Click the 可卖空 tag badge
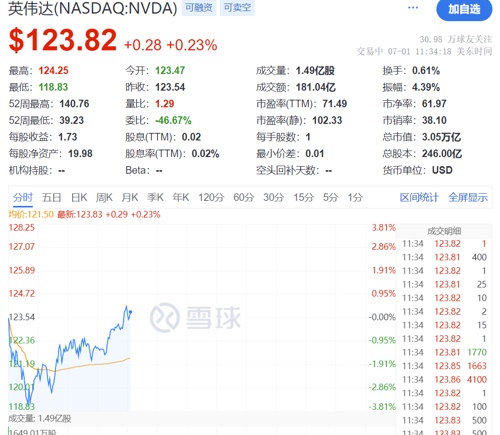The height and width of the screenshot is (435, 500). click(x=237, y=8)
